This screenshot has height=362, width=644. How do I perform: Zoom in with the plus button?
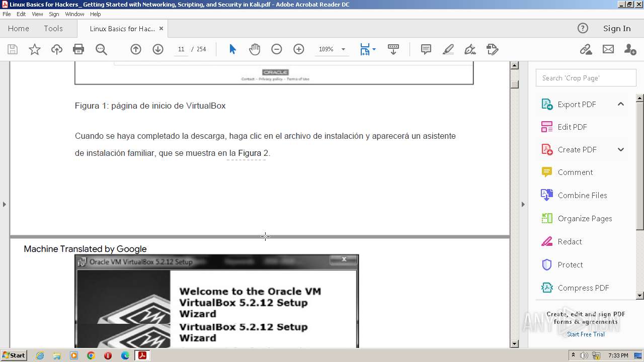pos(299,49)
